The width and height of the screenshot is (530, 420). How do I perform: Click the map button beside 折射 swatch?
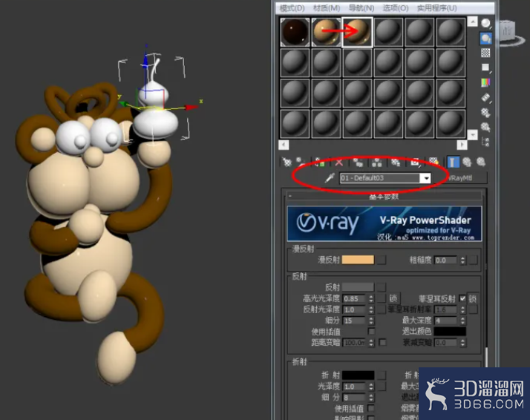pyautogui.click(x=382, y=375)
